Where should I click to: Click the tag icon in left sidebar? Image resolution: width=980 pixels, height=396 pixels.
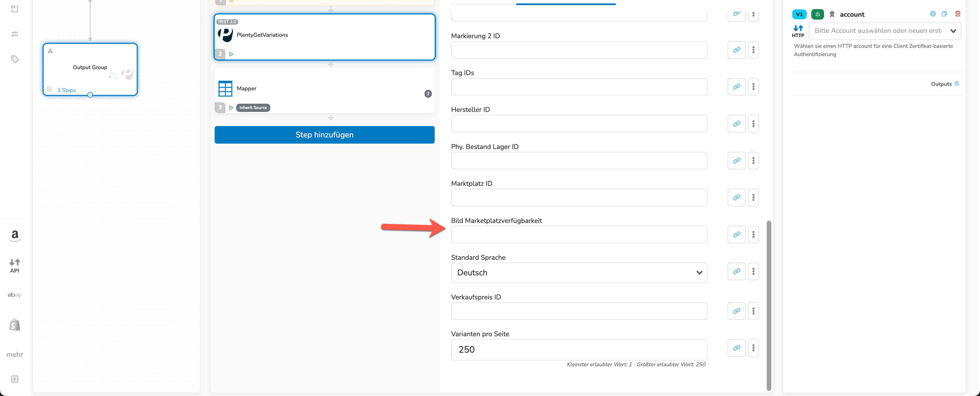coord(15,59)
